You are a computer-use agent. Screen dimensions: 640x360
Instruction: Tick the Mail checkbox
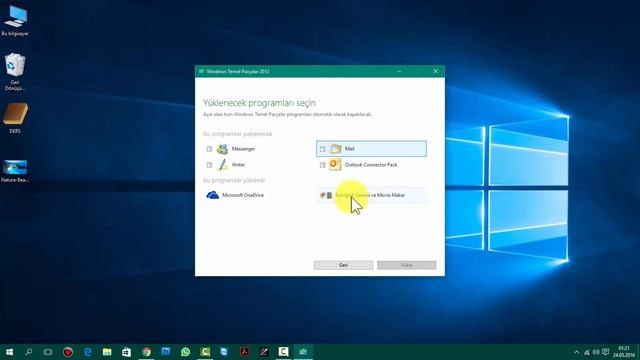[x=322, y=149]
